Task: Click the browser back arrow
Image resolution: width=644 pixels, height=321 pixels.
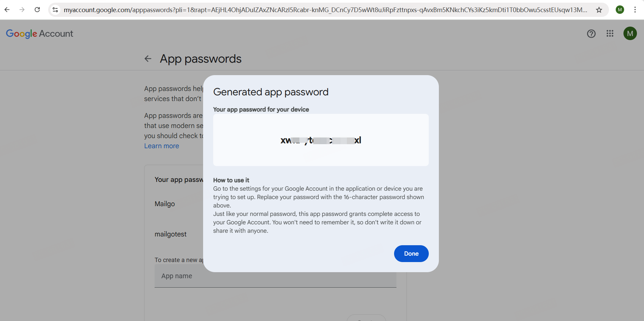Action: click(x=7, y=10)
